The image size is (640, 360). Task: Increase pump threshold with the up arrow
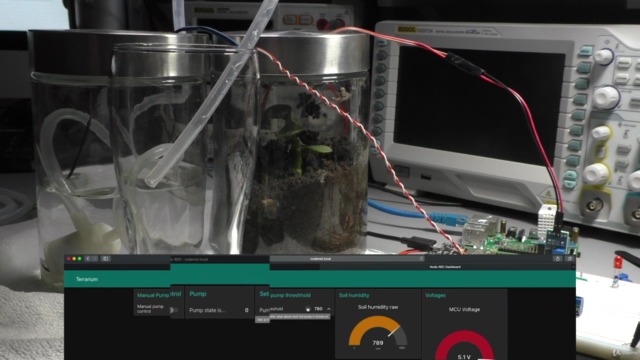[329, 309]
